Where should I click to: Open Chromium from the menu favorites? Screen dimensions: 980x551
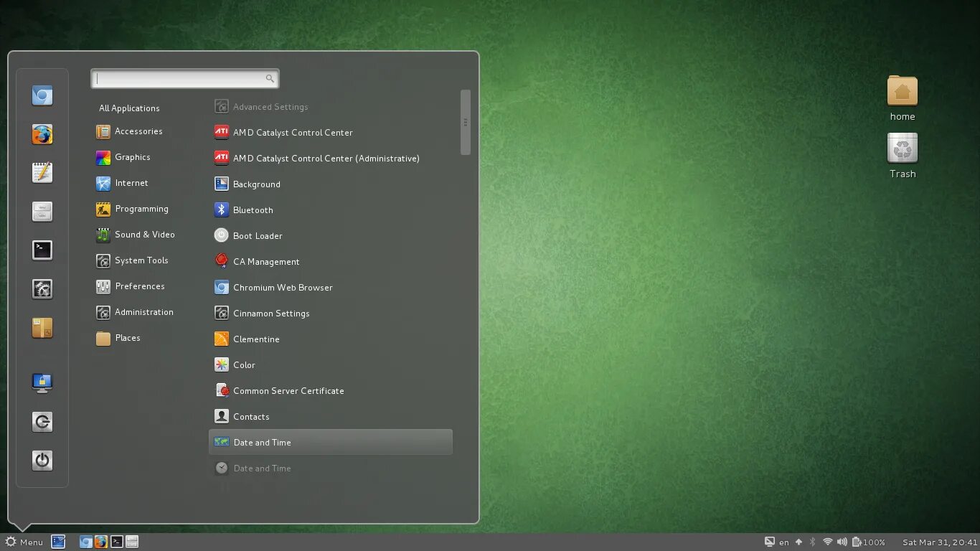pos(42,95)
